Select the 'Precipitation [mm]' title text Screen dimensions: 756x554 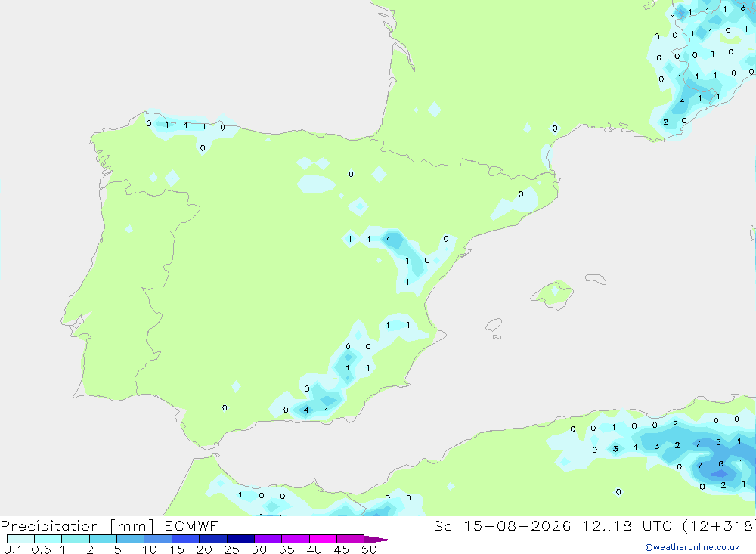[77, 526]
